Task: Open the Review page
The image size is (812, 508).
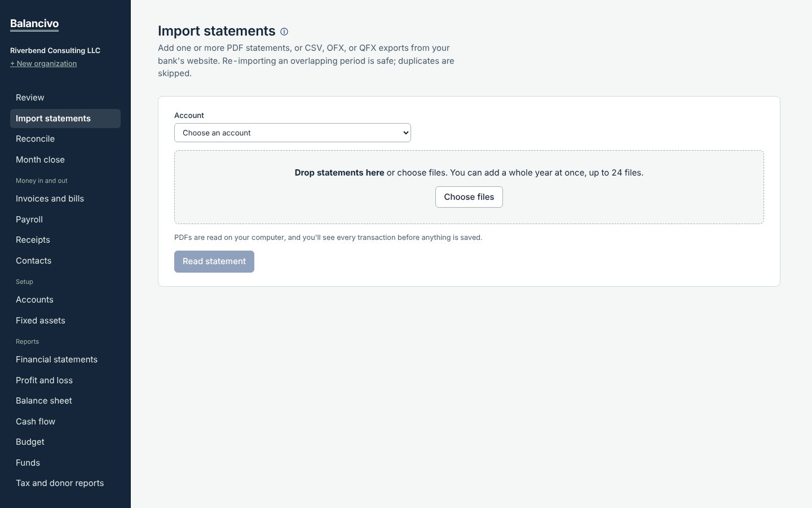Action: (x=65, y=98)
